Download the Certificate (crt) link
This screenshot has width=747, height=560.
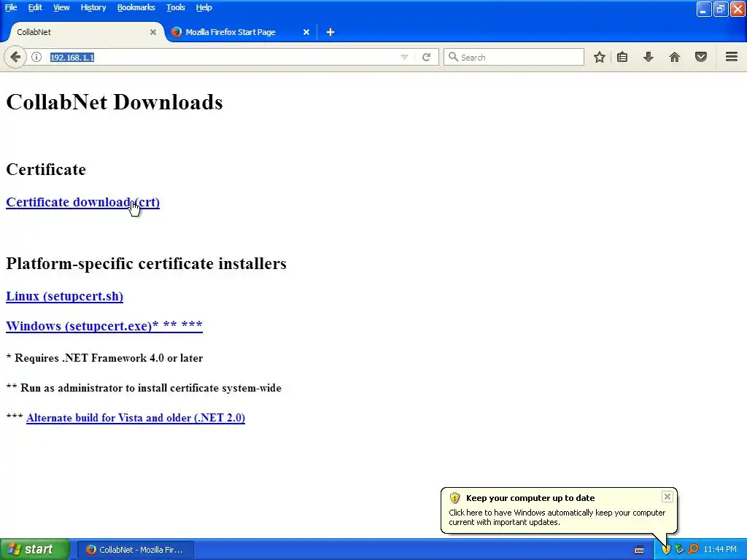[83, 202]
